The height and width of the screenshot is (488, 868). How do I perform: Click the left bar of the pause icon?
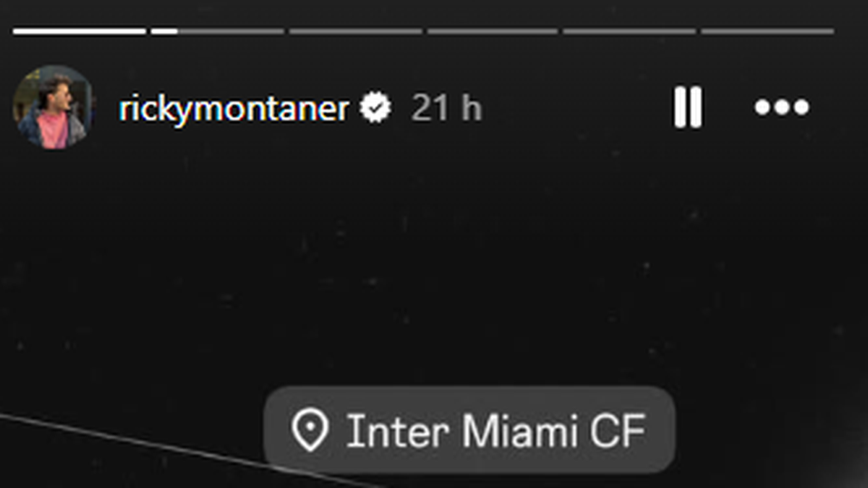tap(680, 108)
